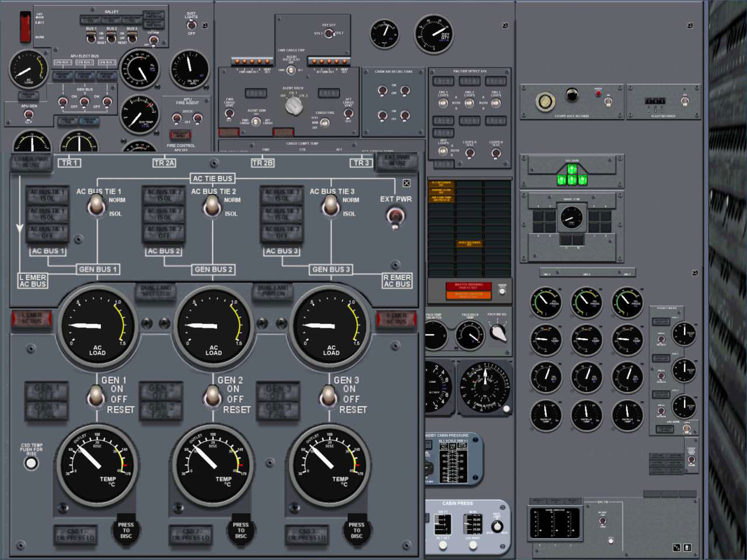
Task: Click the EXT PWR IN USE annunciator
Action: point(397,161)
